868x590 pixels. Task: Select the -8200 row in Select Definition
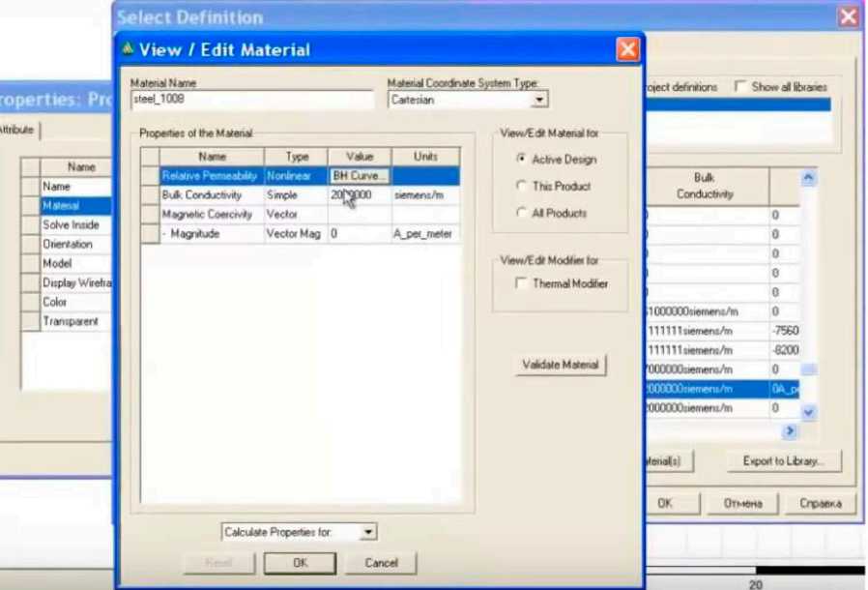pos(722,350)
